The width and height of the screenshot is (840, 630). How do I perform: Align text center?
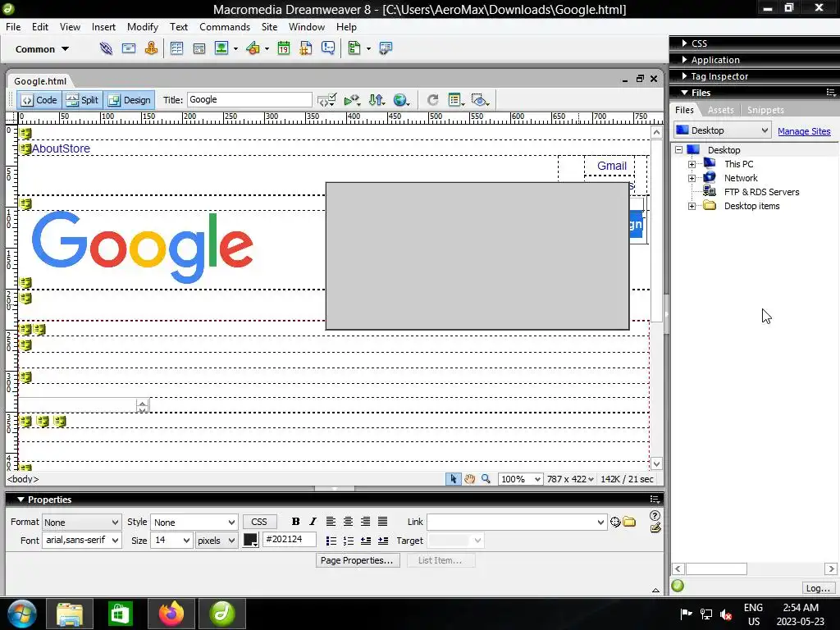(x=348, y=522)
